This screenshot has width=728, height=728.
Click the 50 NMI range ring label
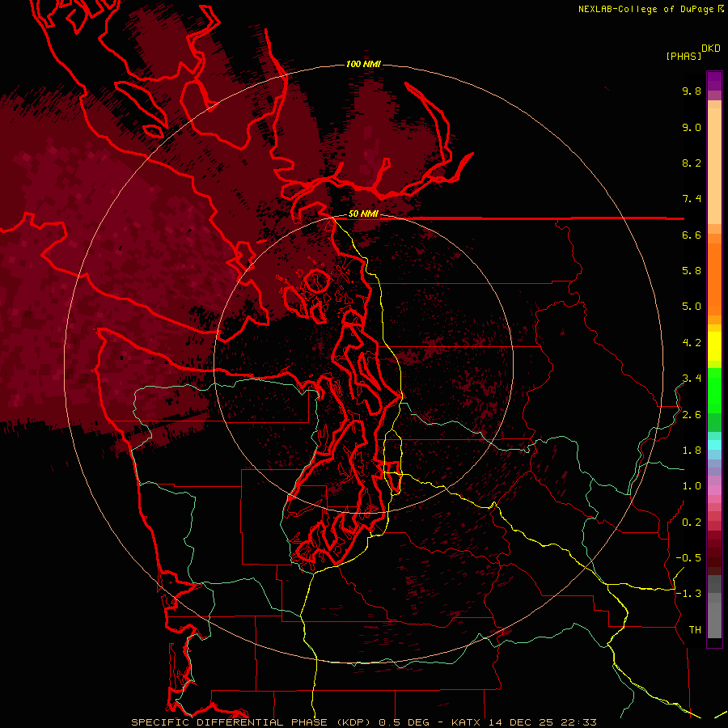[x=363, y=214]
